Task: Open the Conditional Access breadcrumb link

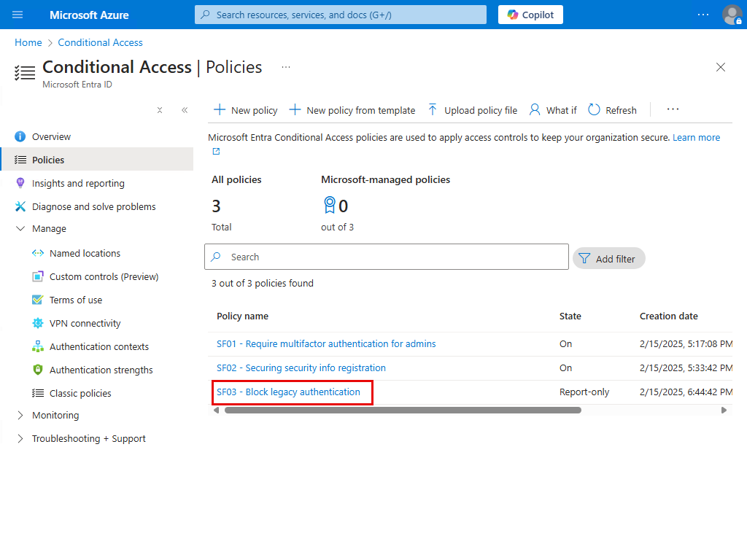Action: 100,42
